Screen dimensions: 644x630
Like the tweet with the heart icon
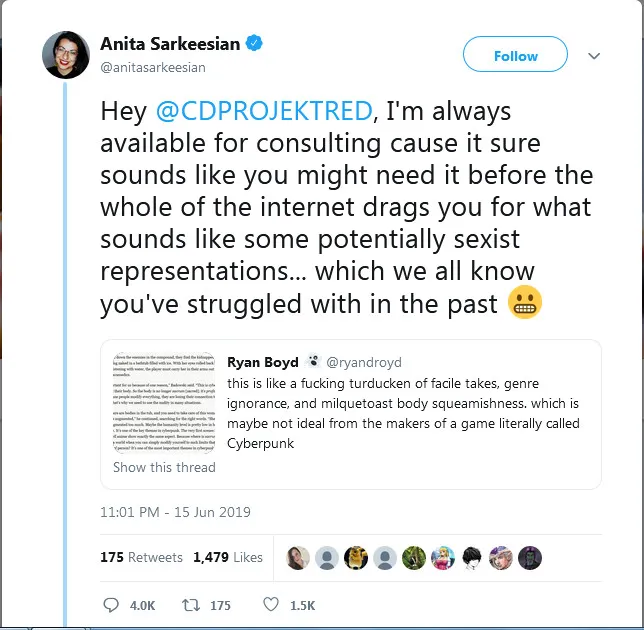[x=270, y=605]
